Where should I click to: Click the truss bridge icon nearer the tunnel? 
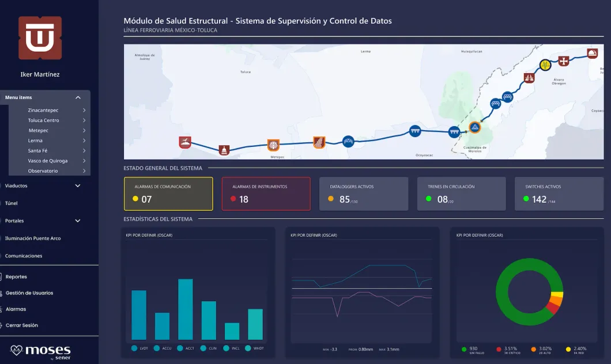click(x=495, y=104)
